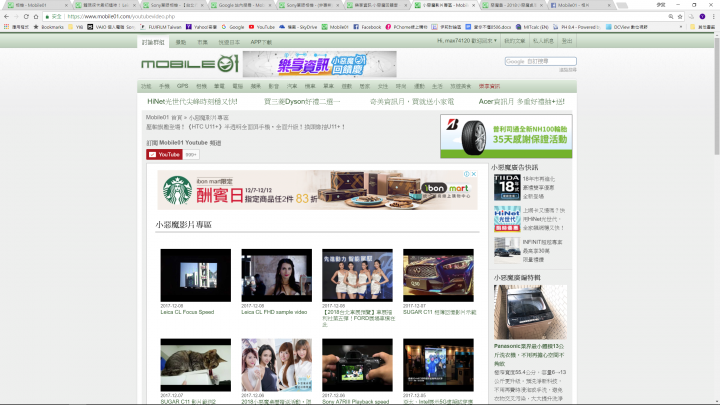Switch to the last Mobile01 Facebook tab
The width and height of the screenshot is (720, 405).
click(580, 5)
